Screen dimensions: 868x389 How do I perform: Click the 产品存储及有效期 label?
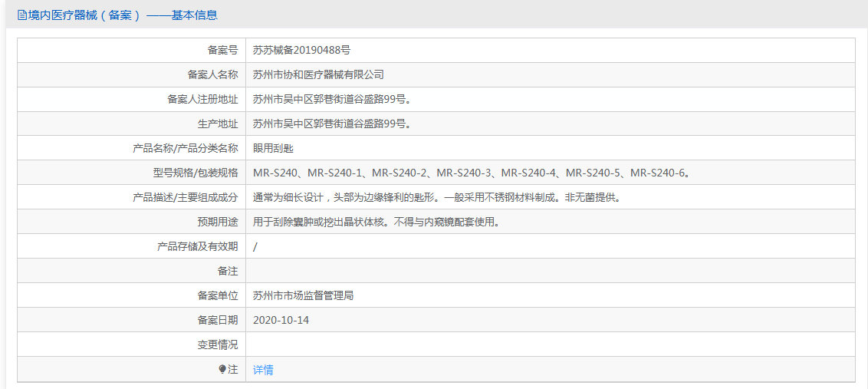click(198, 246)
